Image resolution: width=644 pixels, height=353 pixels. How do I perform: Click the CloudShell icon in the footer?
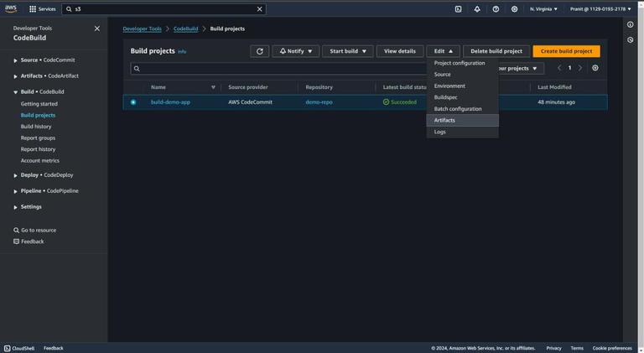[7, 348]
